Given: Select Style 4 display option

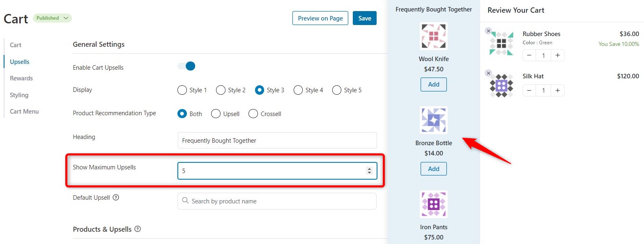Looking at the screenshot, I should click(x=299, y=90).
